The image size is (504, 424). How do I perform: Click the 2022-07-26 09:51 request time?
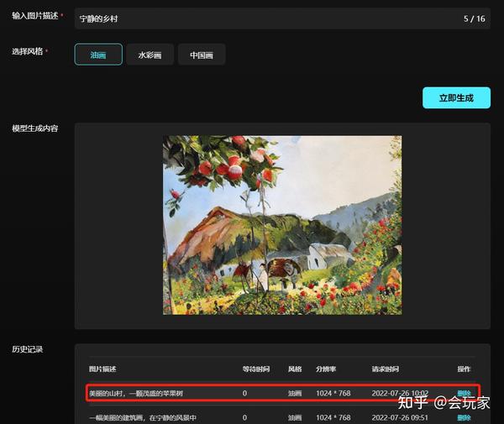pyautogui.click(x=400, y=417)
